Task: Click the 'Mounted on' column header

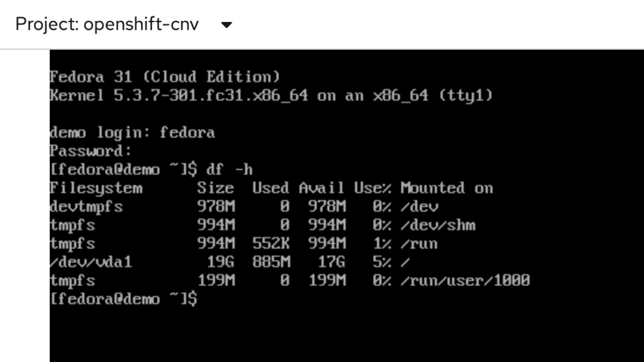Action: pyautogui.click(x=447, y=188)
